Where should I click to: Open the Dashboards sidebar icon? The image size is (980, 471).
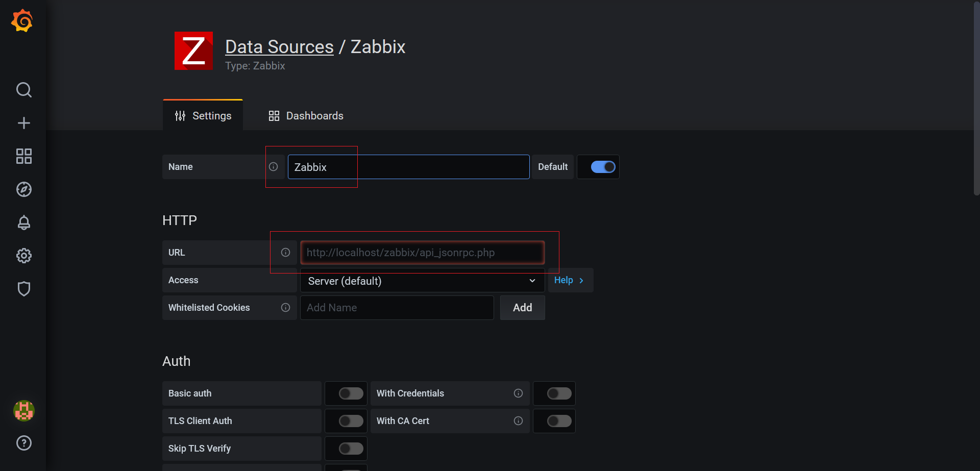(x=23, y=156)
